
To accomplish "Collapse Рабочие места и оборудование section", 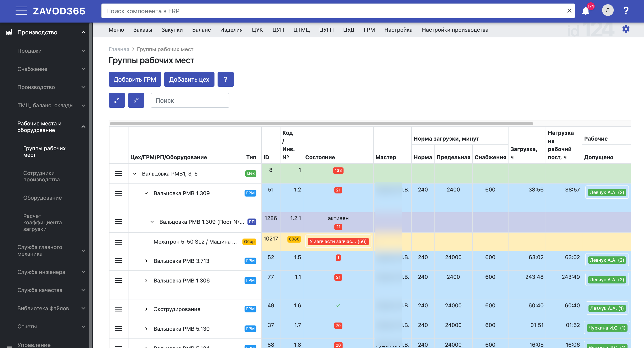I will tap(83, 127).
